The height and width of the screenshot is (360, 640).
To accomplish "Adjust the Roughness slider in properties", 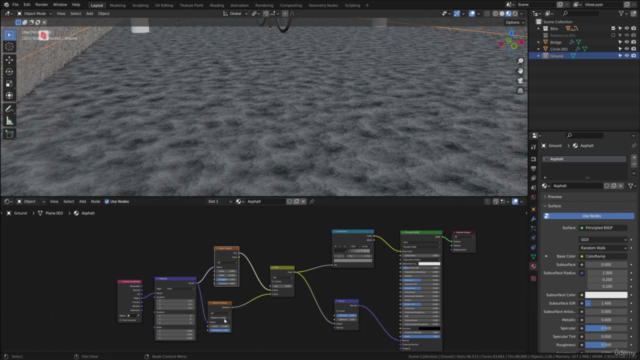I will click(x=606, y=345).
